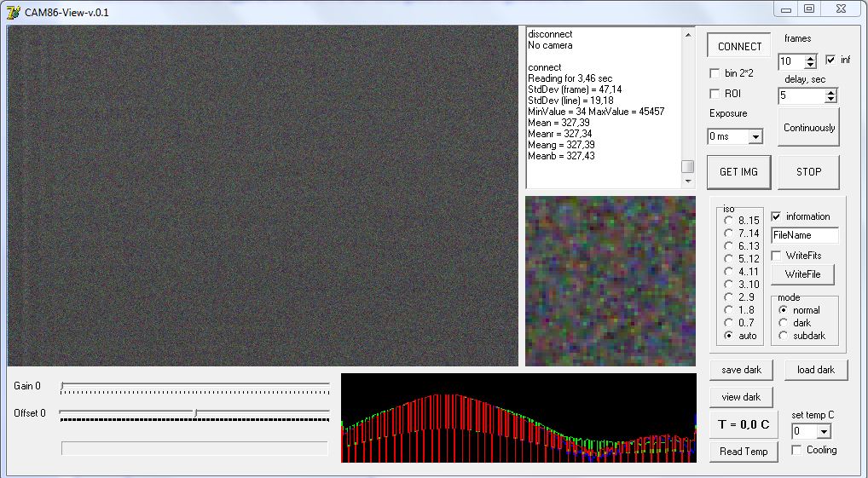Click the CAM86-View app icon in title bar
868x478 pixels.
point(14,12)
